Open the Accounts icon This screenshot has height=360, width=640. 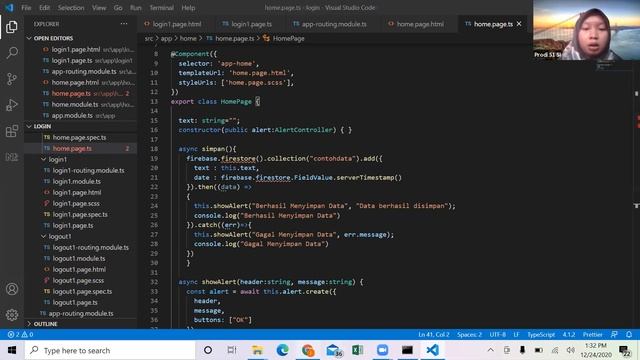[12, 289]
